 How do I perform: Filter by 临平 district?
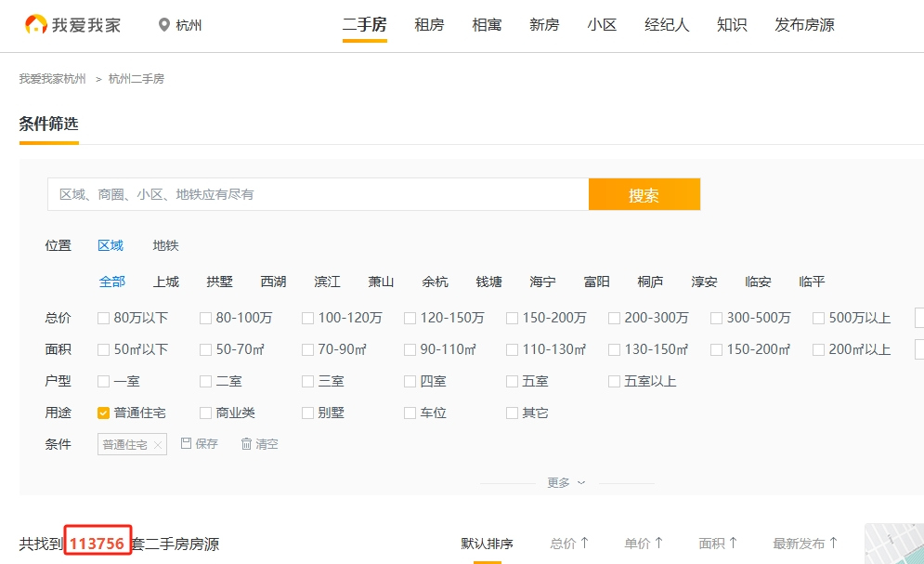(x=812, y=282)
